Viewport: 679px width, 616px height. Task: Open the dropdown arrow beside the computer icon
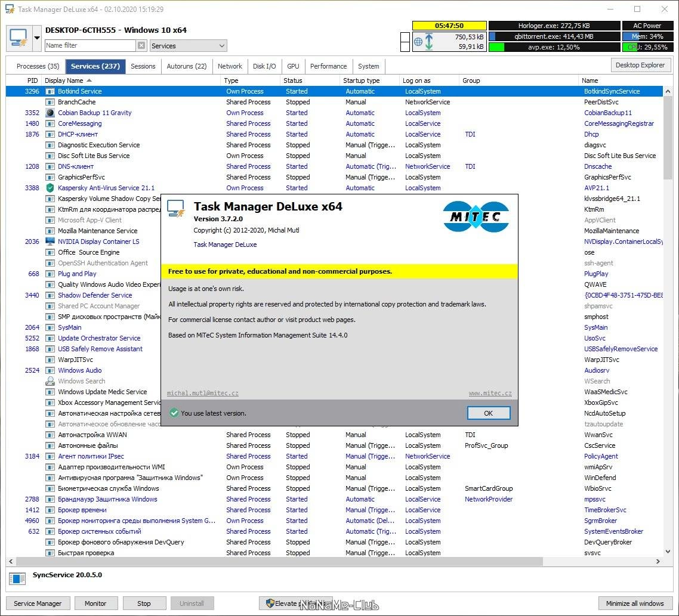(37, 38)
